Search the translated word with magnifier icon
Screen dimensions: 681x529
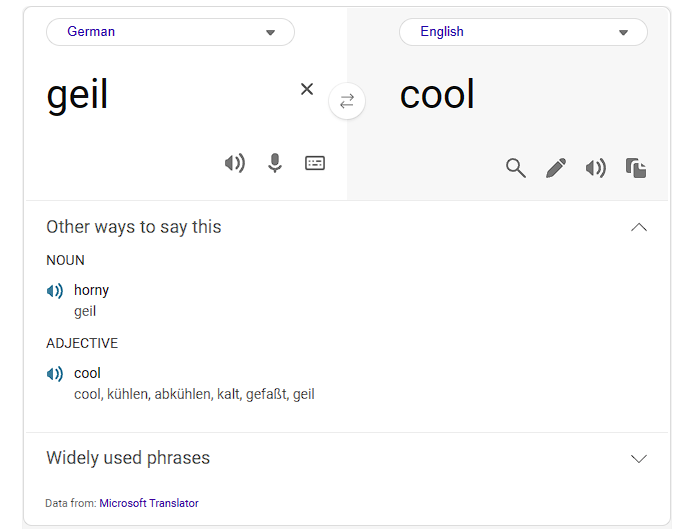[x=516, y=168]
